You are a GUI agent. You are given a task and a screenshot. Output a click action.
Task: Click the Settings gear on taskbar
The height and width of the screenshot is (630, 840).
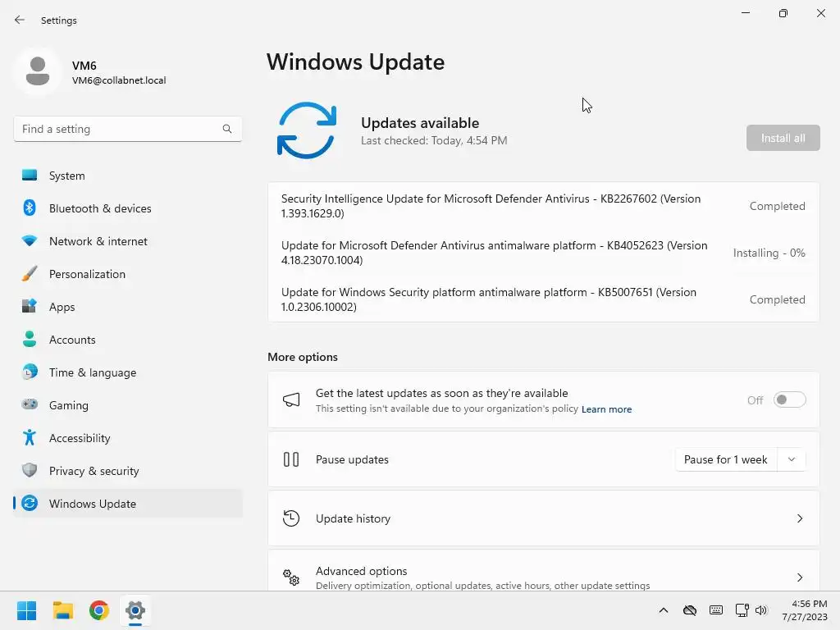click(x=135, y=610)
